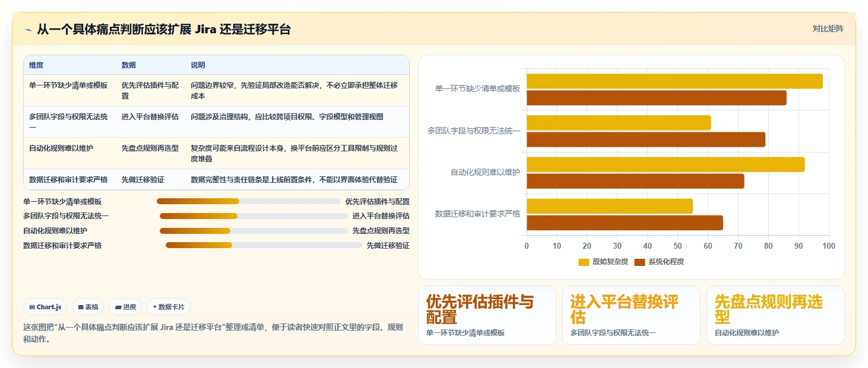Click chart axis label 单一环节缺少清单或模板
Screen dimensions: 868x368
click(477, 89)
